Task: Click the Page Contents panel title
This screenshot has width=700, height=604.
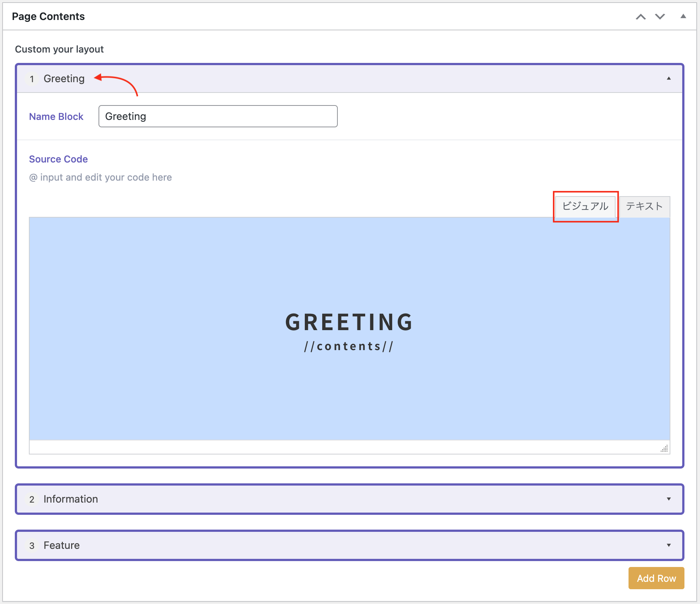Action: [x=48, y=16]
